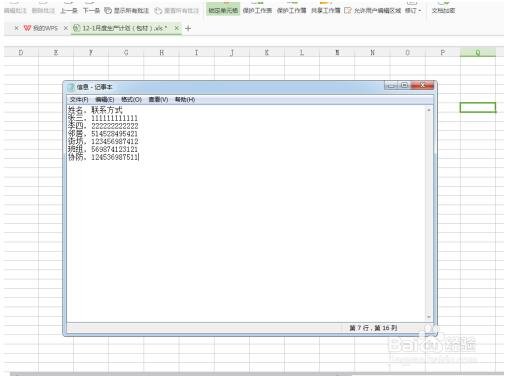Click the Notepad scrollbar up arrow
This screenshot has height=376, width=505.
point(429,110)
